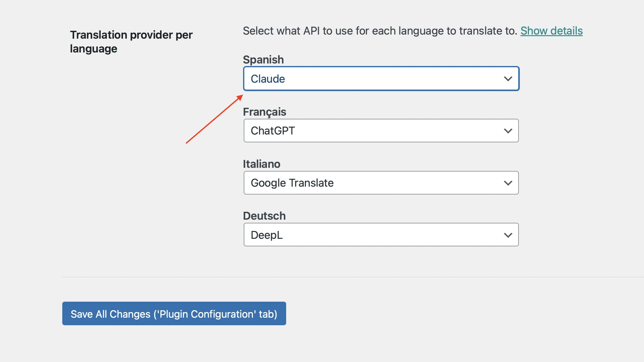Screen dimensions: 644x362
Task: Expand the Français translation provider dropdown
Action: 508,130
